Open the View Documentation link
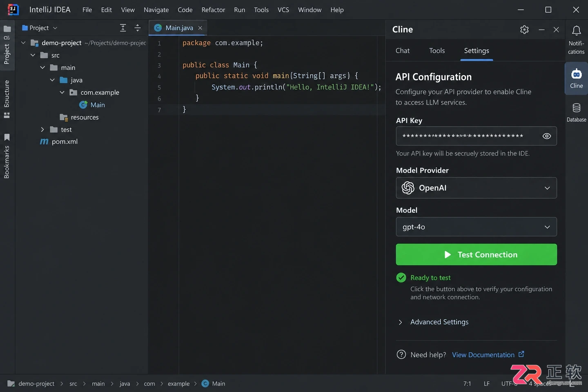 click(483, 355)
